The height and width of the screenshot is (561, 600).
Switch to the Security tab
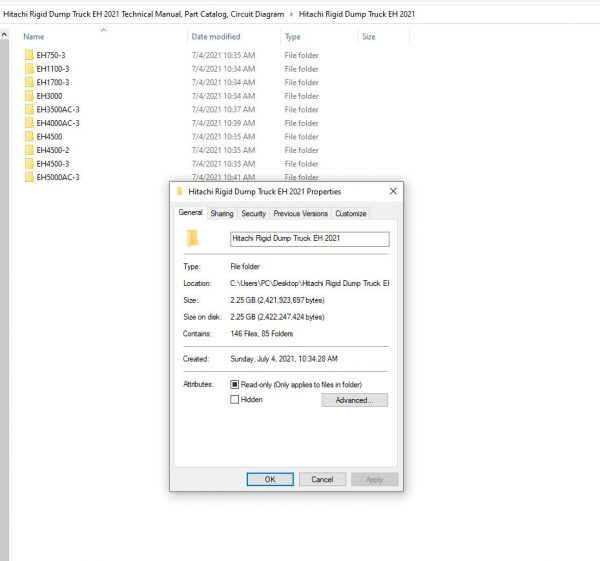coord(253,214)
